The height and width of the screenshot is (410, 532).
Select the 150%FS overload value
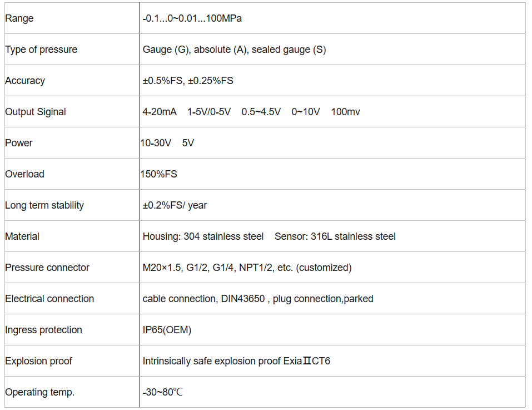click(x=158, y=174)
